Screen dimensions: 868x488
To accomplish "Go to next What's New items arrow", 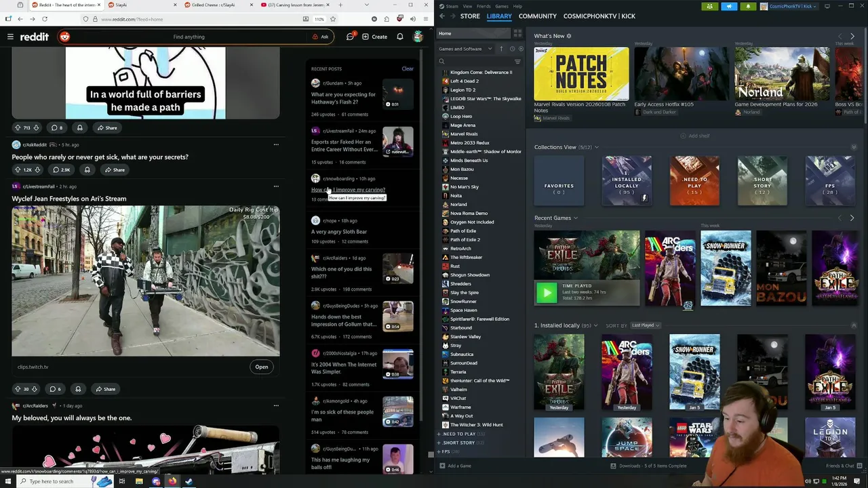I will point(852,36).
